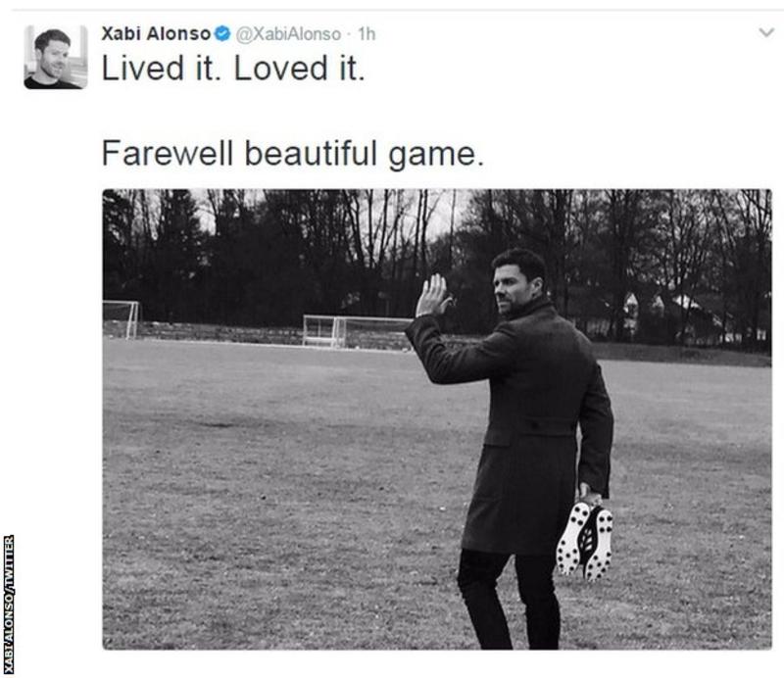The height and width of the screenshot is (678, 784).
Task: Click the goal at the photo's left edge
Action: (121, 319)
